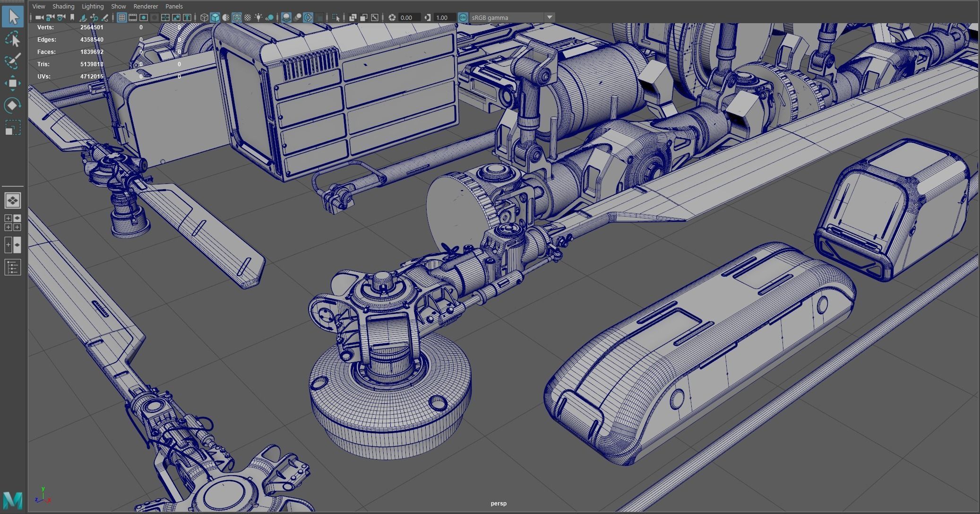980x514 pixels.
Task: Open camera attributes icon
Action: coord(60,17)
